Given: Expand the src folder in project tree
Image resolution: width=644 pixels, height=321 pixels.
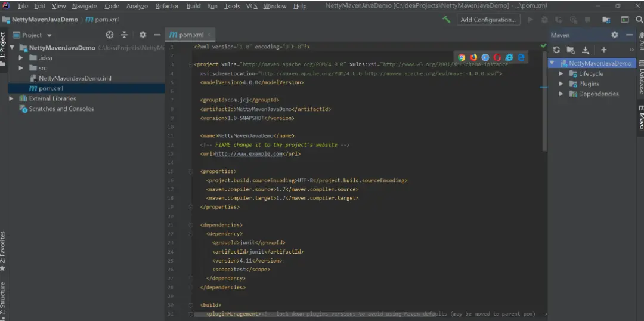Looking at the screenshot, I should [x=21, y=68].
